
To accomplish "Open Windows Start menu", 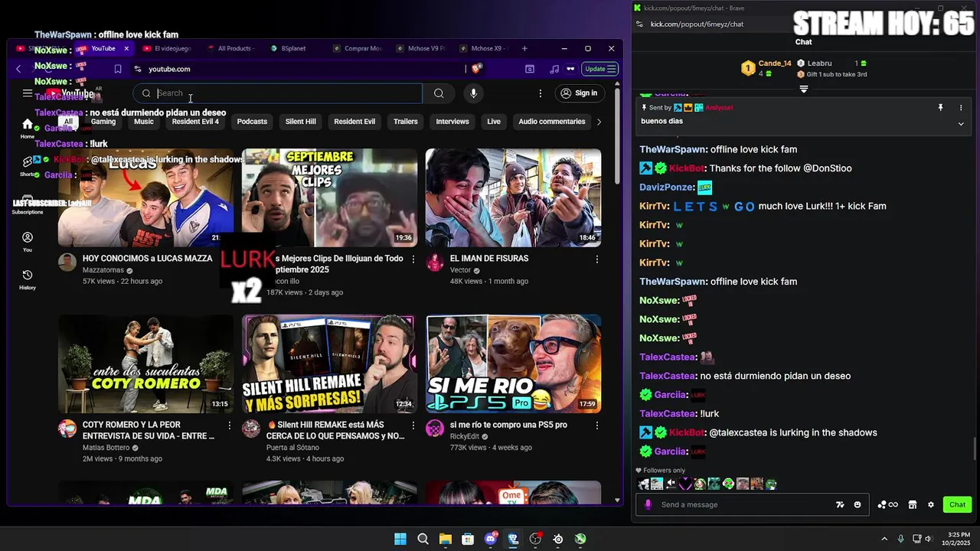I will click(400, 539).
